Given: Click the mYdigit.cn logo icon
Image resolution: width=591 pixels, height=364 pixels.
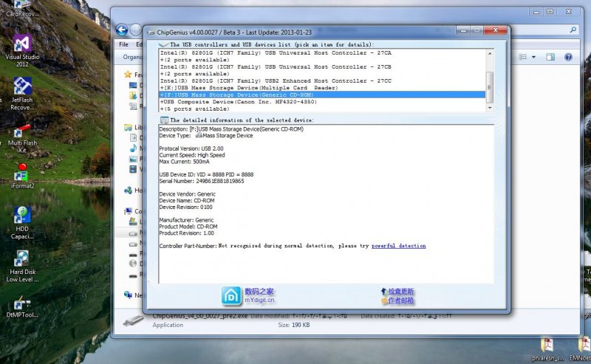Looking at the screenshot, I should (231, 295).
